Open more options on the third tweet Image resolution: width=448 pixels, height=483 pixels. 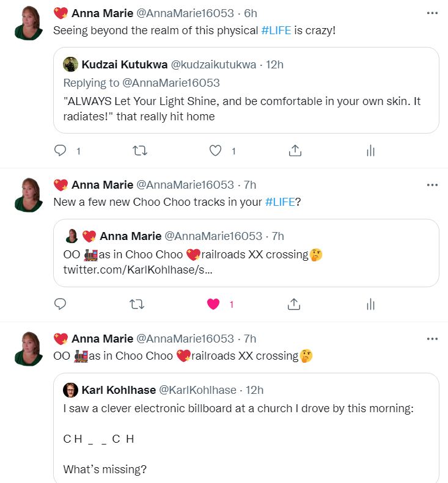click(x=432, y=339)
